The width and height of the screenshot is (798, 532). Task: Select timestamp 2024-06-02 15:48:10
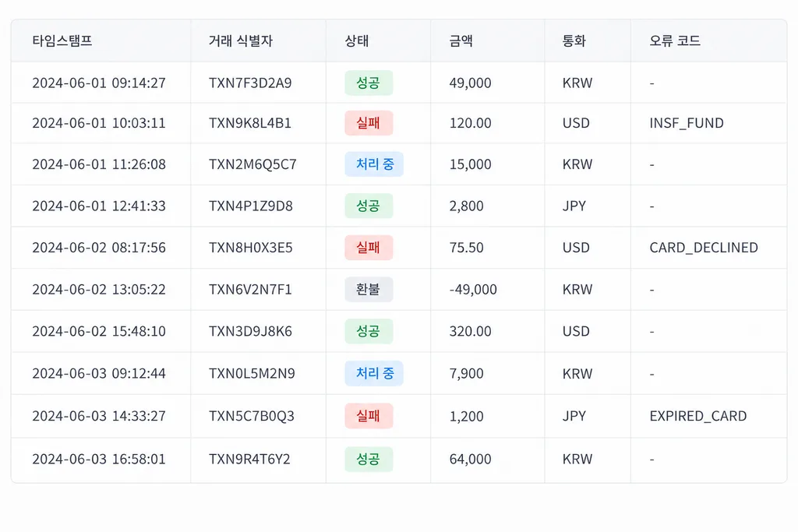click(99, 331)
